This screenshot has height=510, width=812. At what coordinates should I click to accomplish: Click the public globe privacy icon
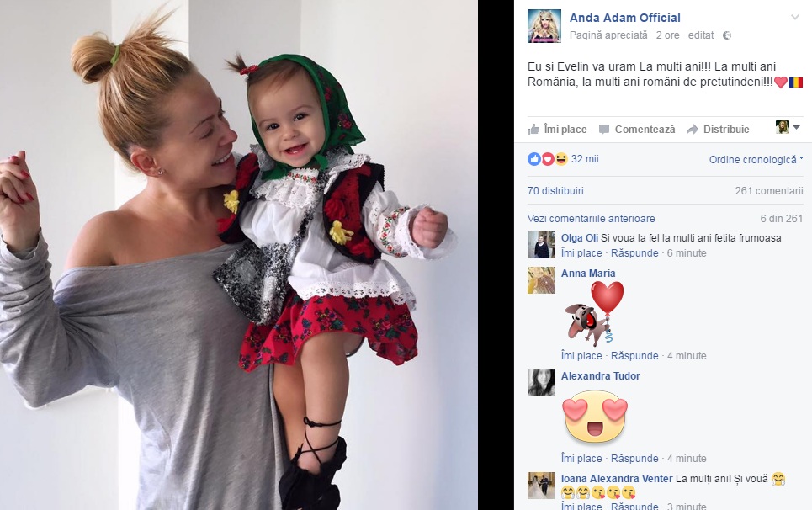tap(727, 35)
